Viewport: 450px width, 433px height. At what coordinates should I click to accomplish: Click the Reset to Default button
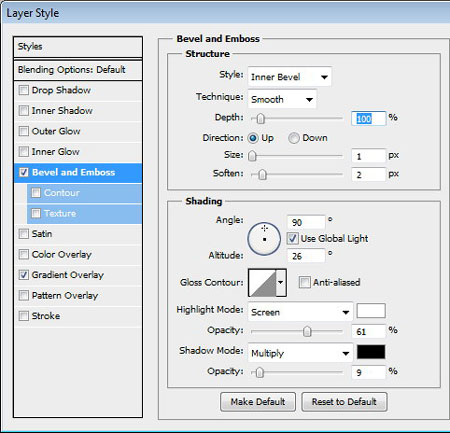pos(344,402)
